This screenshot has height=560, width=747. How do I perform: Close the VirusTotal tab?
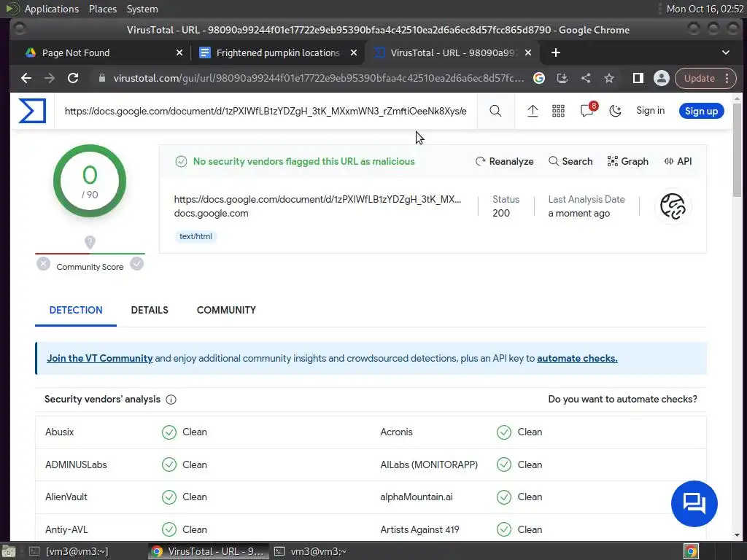(x=528, y=52)
